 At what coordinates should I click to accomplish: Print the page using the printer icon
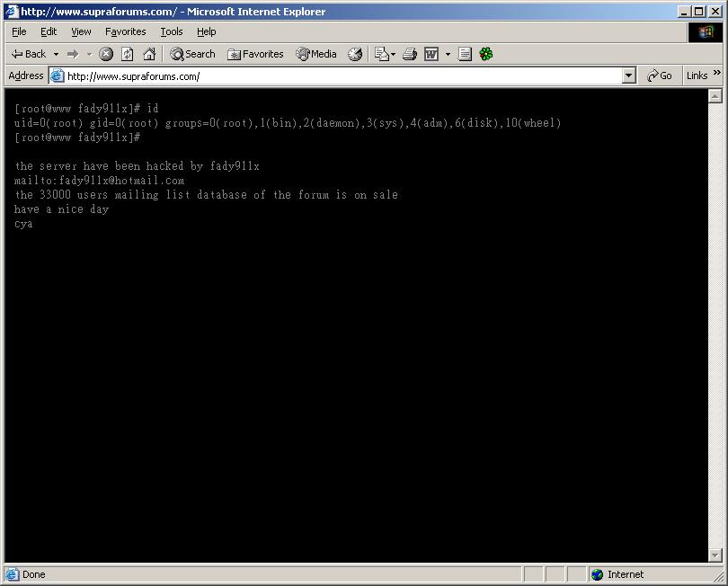pyautogui.click(x=410, y=54)
